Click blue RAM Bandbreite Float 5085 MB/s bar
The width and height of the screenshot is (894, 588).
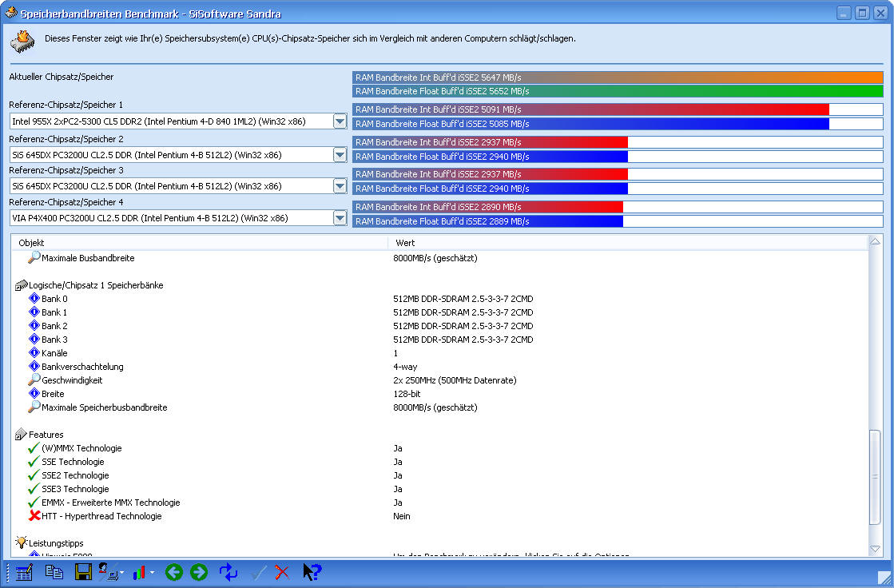pos(590,124)
